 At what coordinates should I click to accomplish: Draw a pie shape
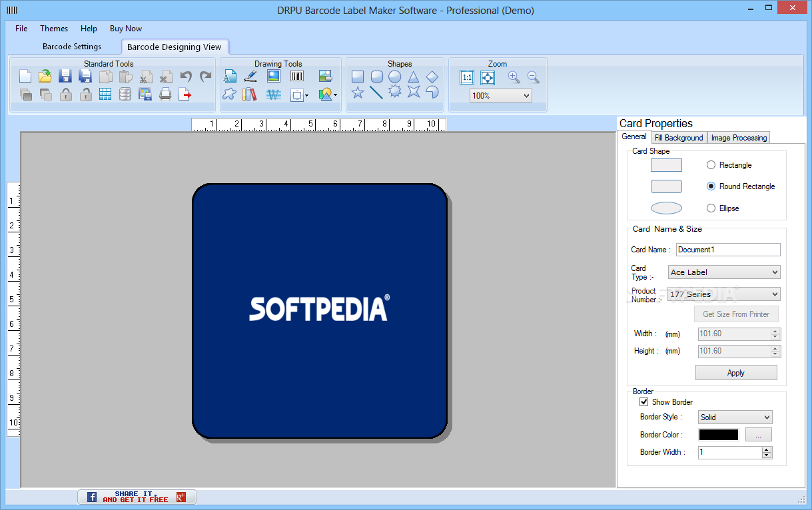pos(432,92)
